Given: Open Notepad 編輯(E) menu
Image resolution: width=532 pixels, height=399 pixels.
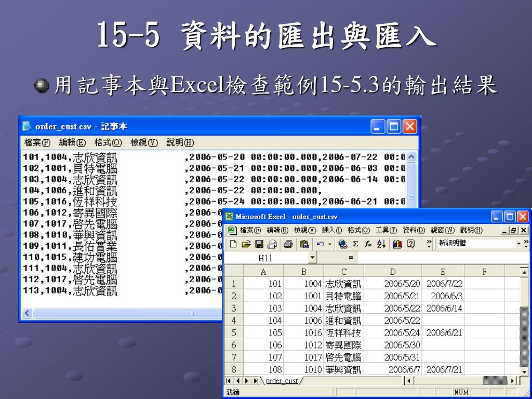Looking at the screenshot, I should [x=72, y=142].
